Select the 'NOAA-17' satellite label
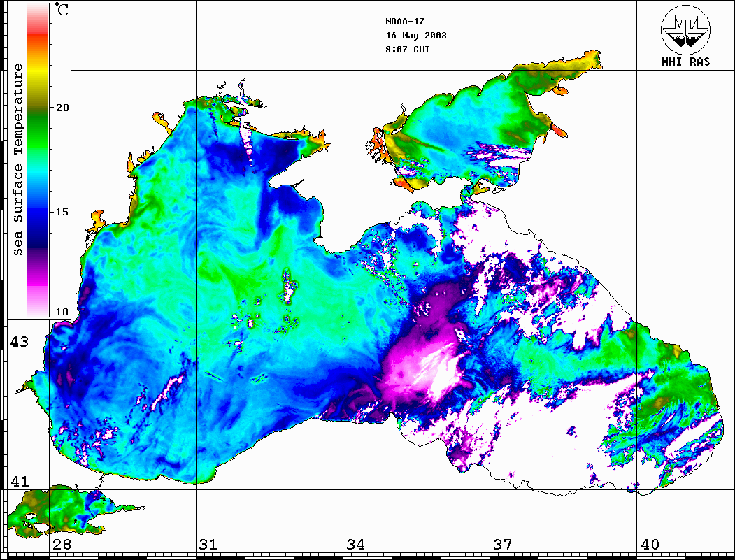 pyautogui.click(x=404, y=22)
